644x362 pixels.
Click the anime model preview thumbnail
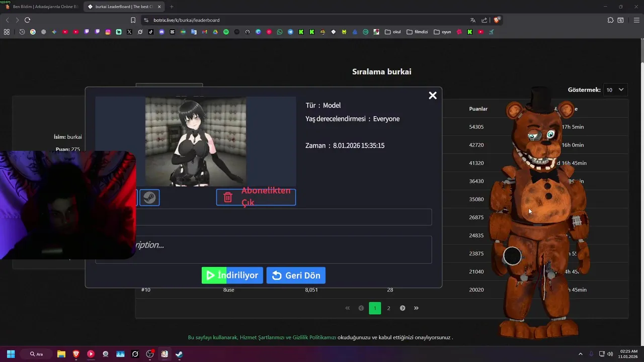pyautogui.click(x=195, y=142)
